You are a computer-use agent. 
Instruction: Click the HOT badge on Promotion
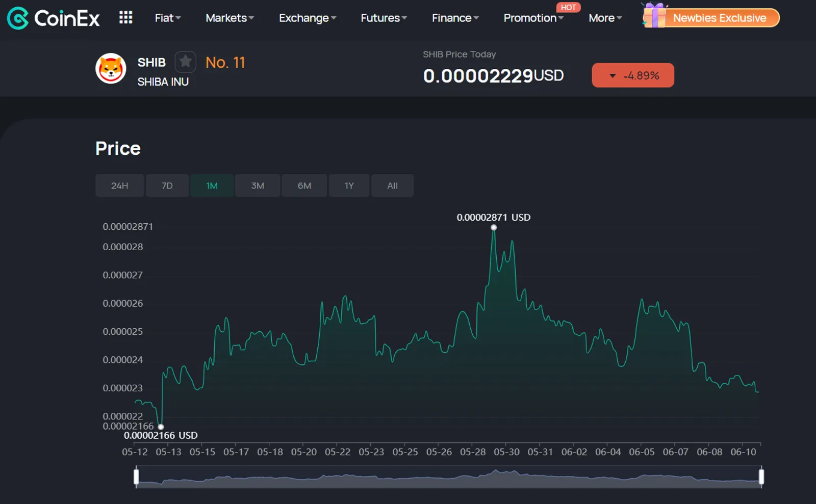568,7
